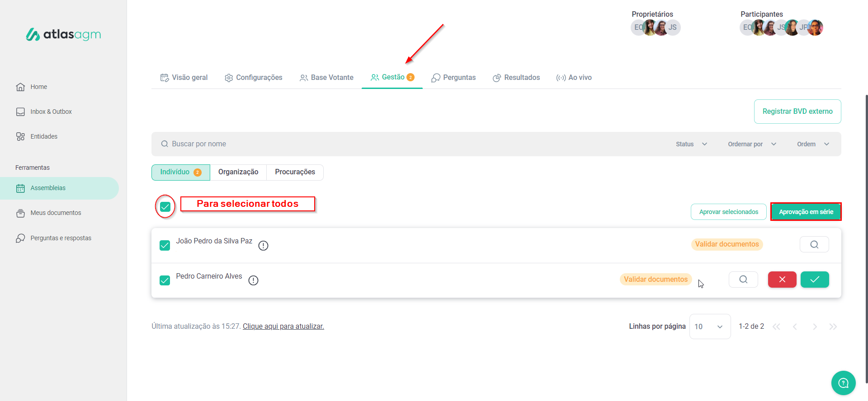Expand the Status filter dropdown
The width and height of the screenshot is (868, 401).
(691, 144)
